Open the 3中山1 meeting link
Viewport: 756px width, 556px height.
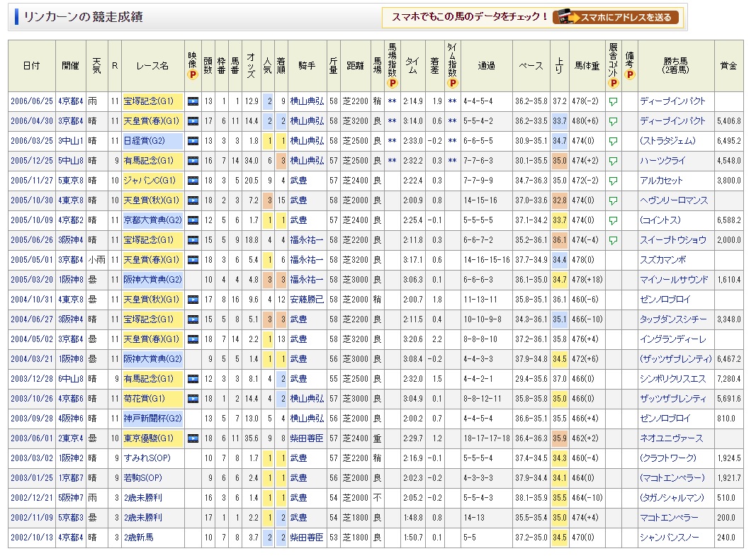[71, 141]
